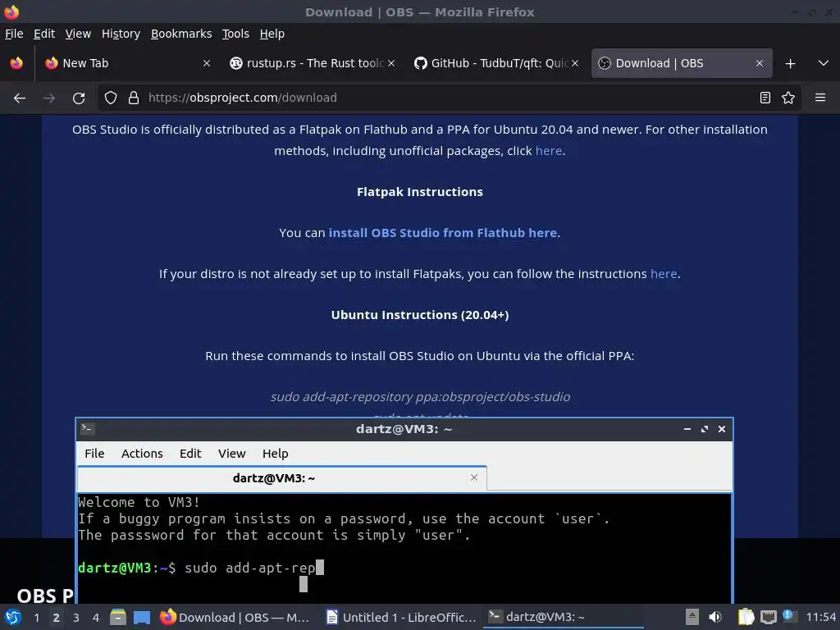
Task: Open terminal Actions menu
Action: (x=142, y=454)
